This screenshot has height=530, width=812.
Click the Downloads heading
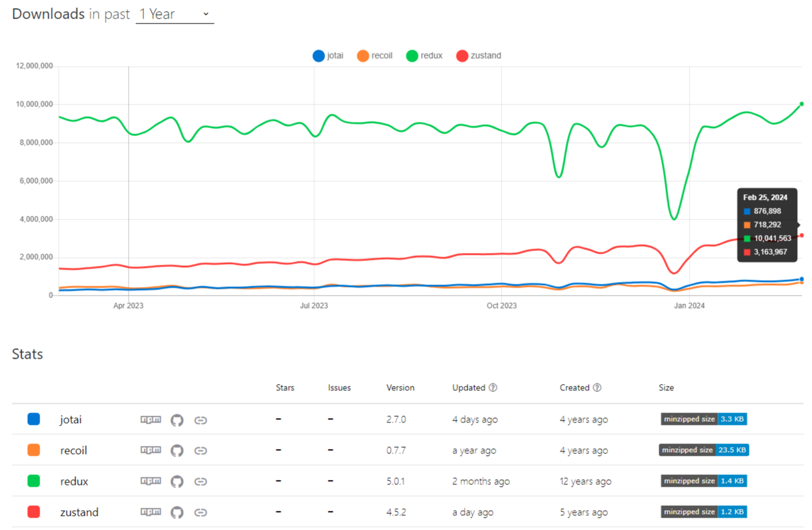[48, 14]
